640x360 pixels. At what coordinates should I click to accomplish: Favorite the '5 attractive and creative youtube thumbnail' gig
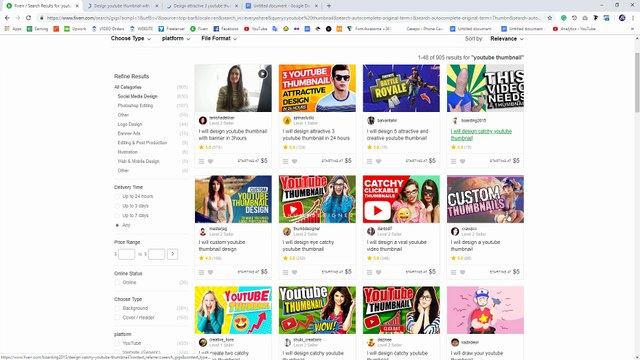378,161
